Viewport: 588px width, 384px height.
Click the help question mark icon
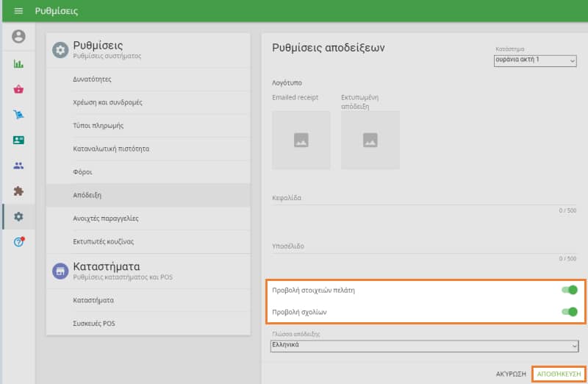(18, 242)
